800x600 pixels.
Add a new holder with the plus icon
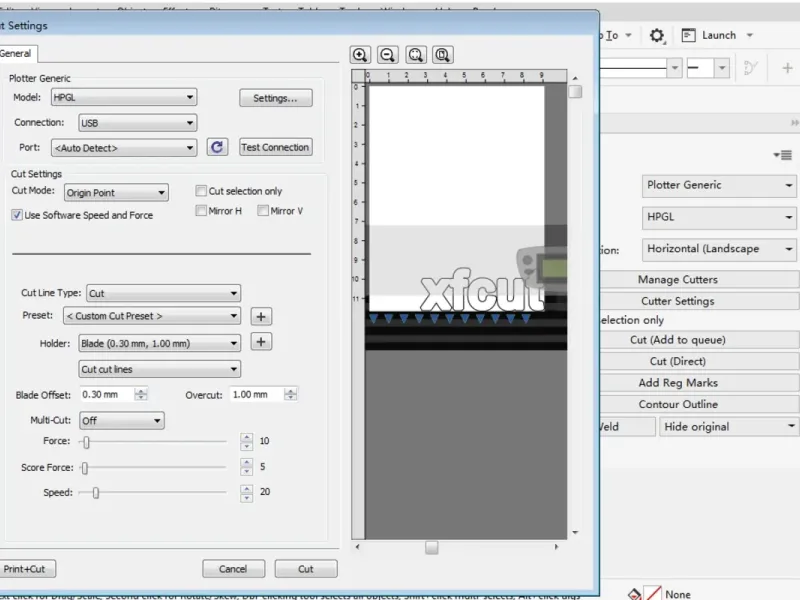[260, 342]
